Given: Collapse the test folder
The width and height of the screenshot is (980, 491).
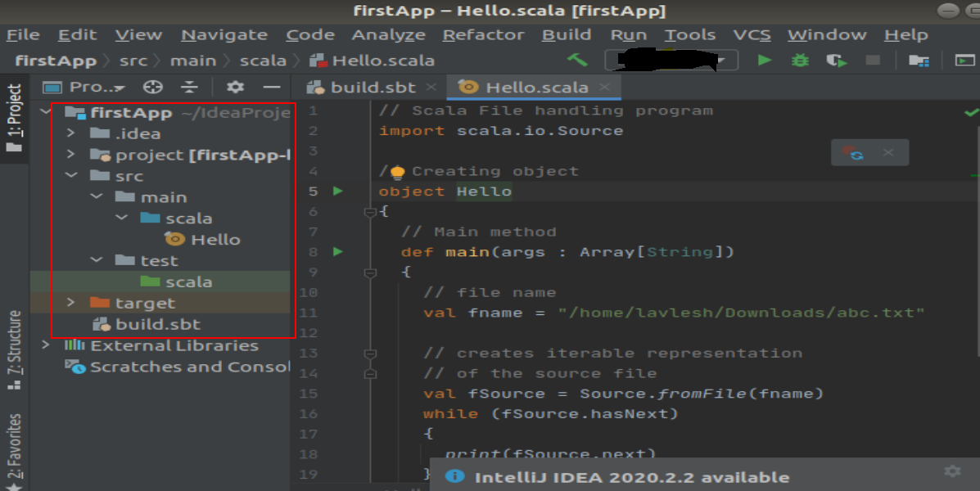Looking at the screenshot, I should (97, 260).
